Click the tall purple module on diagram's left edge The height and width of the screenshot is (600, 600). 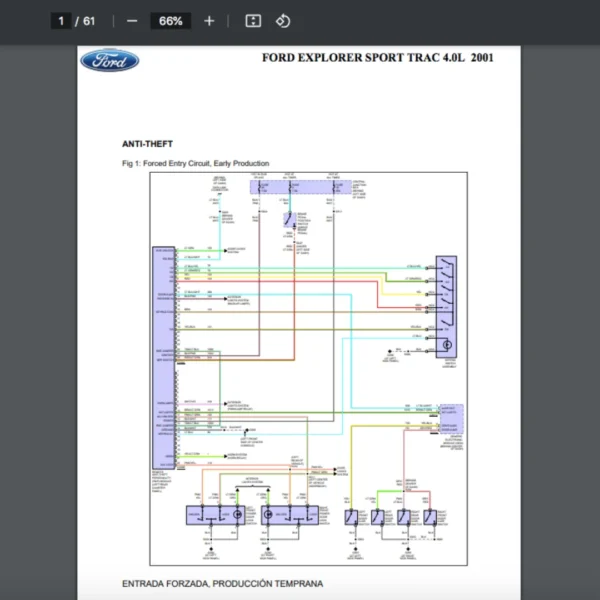coord(163,357)
